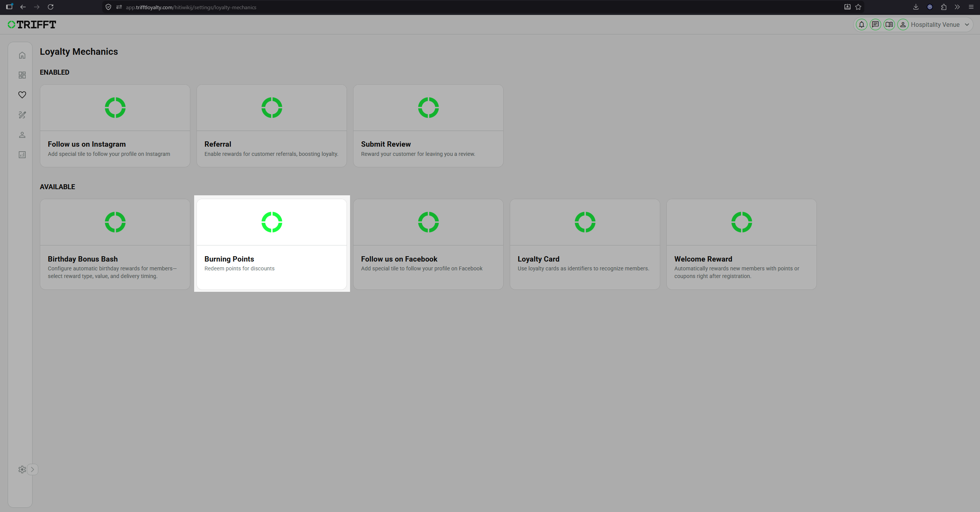
Task: Click the Instagram card green ring icon
Action: point(115,108)
